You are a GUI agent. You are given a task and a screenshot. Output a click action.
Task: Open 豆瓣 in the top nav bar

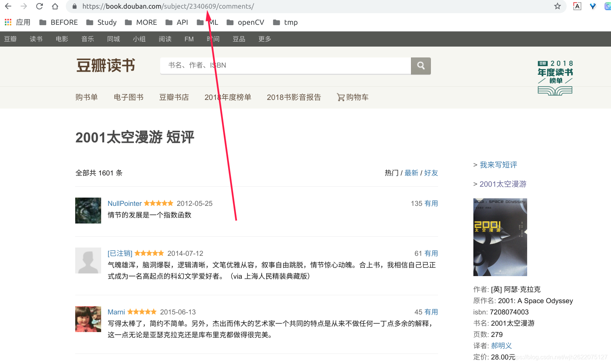point(11,39)
